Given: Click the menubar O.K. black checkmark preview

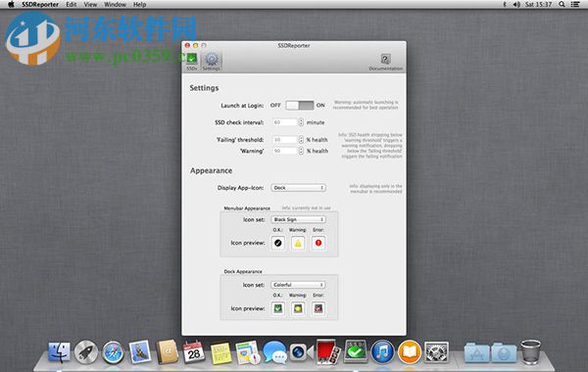Looking at the screenshot, I should click(x=278, y=243).
